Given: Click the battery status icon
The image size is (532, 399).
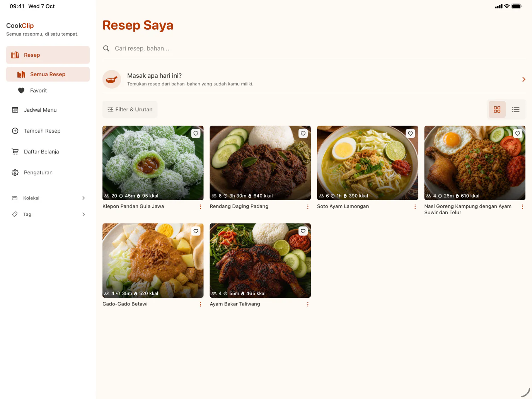Looking at the screenshot, I should (x=517, y=6).
